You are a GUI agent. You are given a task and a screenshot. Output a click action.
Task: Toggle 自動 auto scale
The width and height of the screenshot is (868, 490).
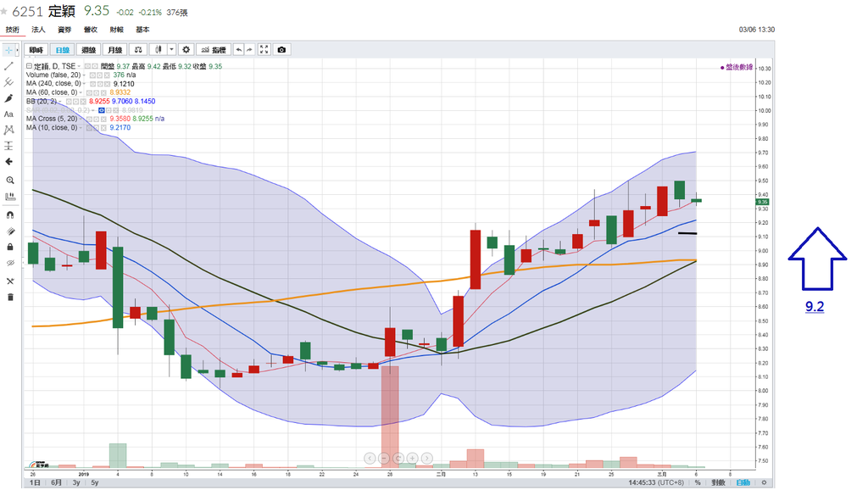pos(743,483)
